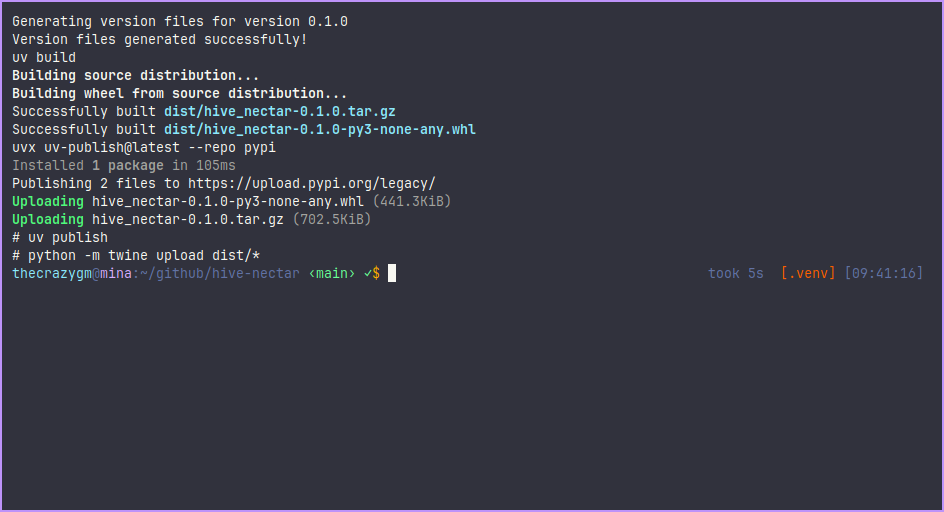The height and width of the screenshot is (512, 944).
Task: Click the dollar sign prompt symbol
Action: [376, 273]
